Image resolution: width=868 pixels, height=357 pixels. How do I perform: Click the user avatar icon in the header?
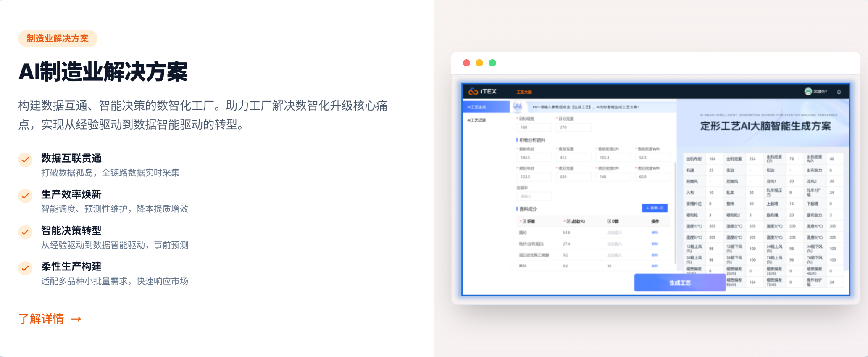pyautogui.click(x=808, y=91)
